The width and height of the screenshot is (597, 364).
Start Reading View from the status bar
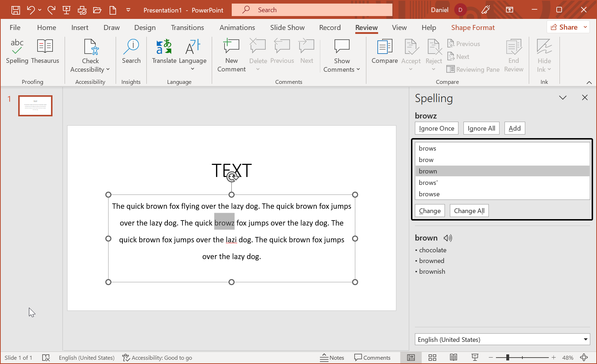point(453,358)
